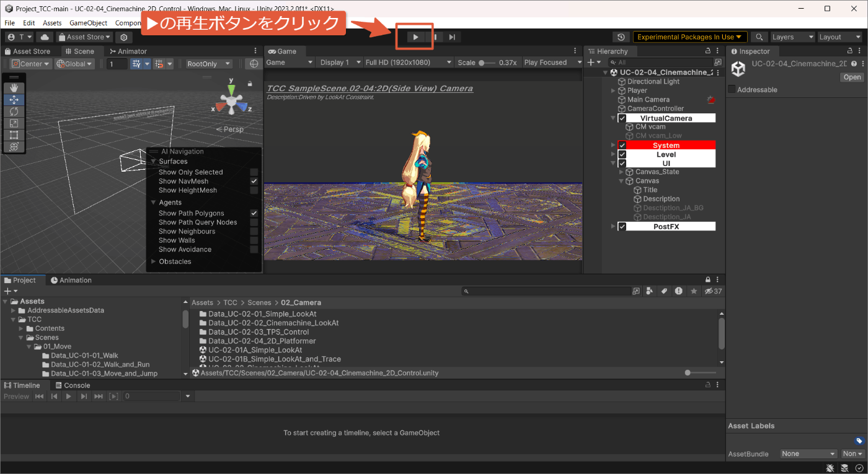Switch to the Animator tab

(x=128, y=51)
